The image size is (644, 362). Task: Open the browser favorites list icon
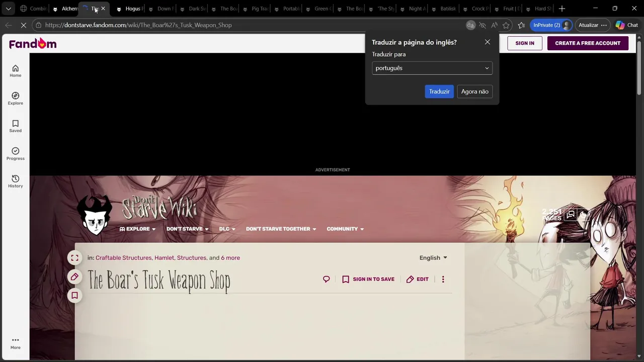point(521,25)
